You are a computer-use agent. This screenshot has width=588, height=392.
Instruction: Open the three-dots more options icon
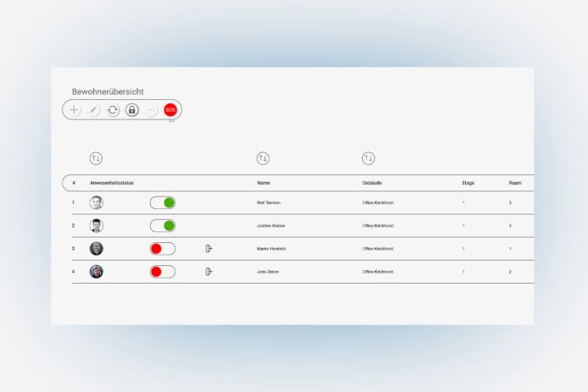pos(152,110)
